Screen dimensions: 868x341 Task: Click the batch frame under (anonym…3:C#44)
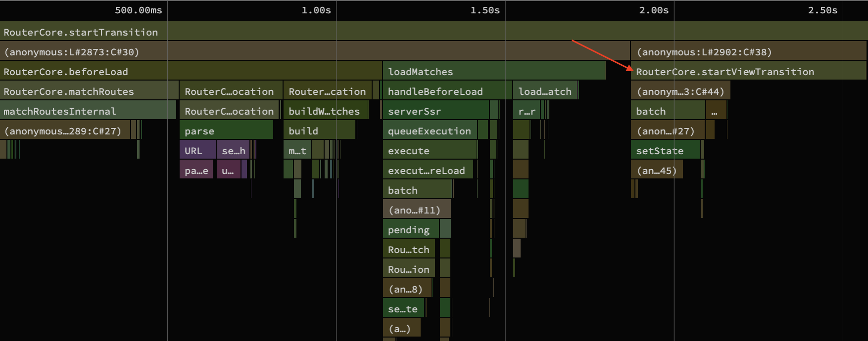tap(668, 111)
